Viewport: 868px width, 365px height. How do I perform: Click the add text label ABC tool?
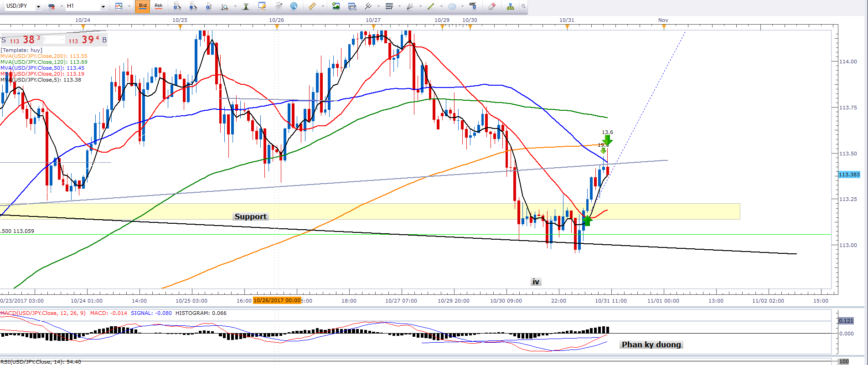point(473,6)
